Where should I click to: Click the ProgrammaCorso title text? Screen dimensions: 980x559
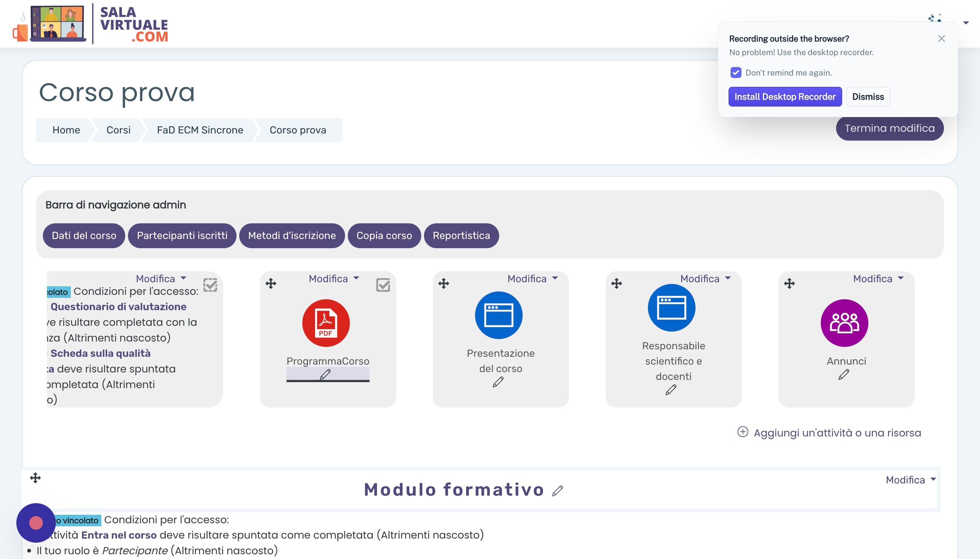[328, 361]
